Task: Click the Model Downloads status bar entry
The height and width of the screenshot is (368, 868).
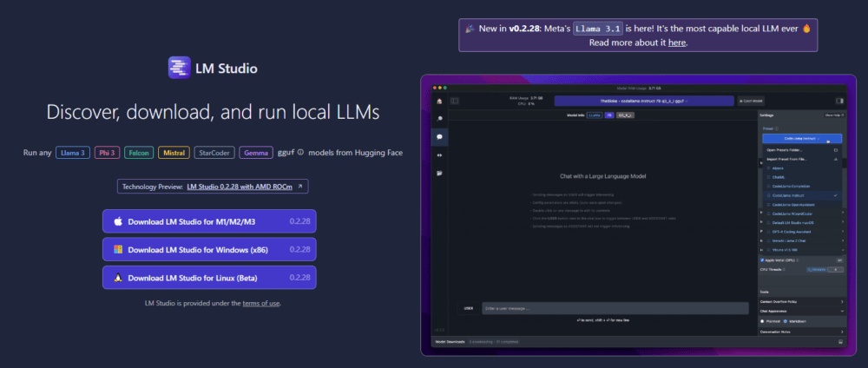Action: 450,341
